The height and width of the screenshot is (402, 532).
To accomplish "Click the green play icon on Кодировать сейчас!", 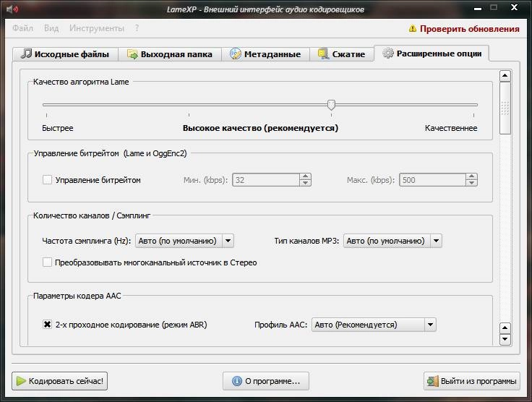I will click(x=21, y=381).
